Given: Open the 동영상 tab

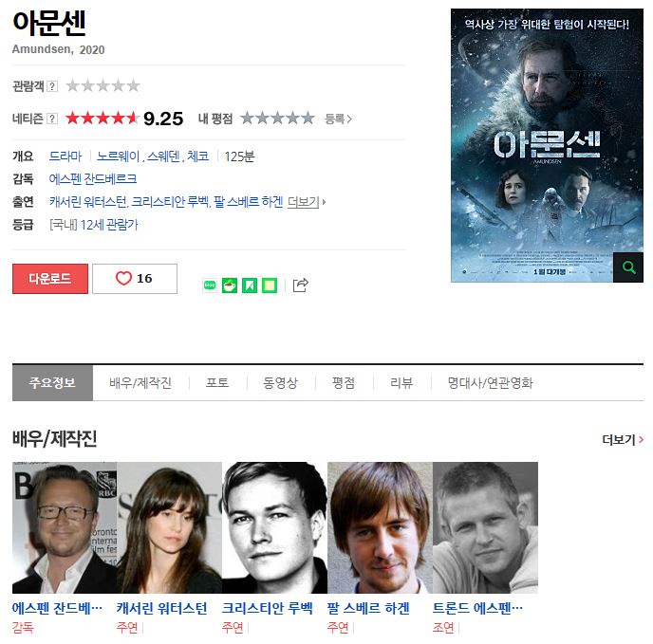Looking at the screenshot, I should point(280,382).
